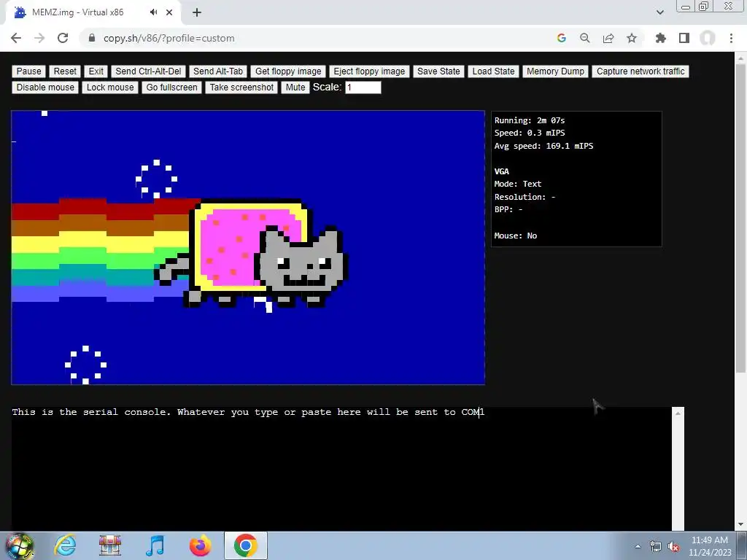The width and height of the screenshot is (747, 560).
Task: Load a saved state
Action: [x=493, y=71]
